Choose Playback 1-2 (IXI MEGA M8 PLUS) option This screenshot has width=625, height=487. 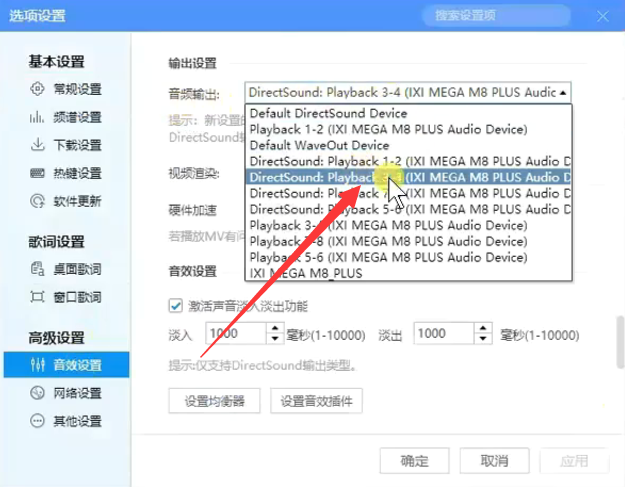409,130
